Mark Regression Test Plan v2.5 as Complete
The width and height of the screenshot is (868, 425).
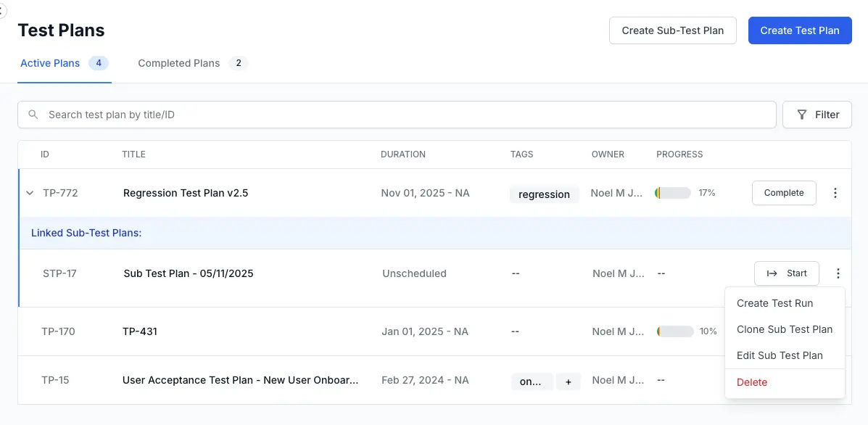(x=784, y=193)
